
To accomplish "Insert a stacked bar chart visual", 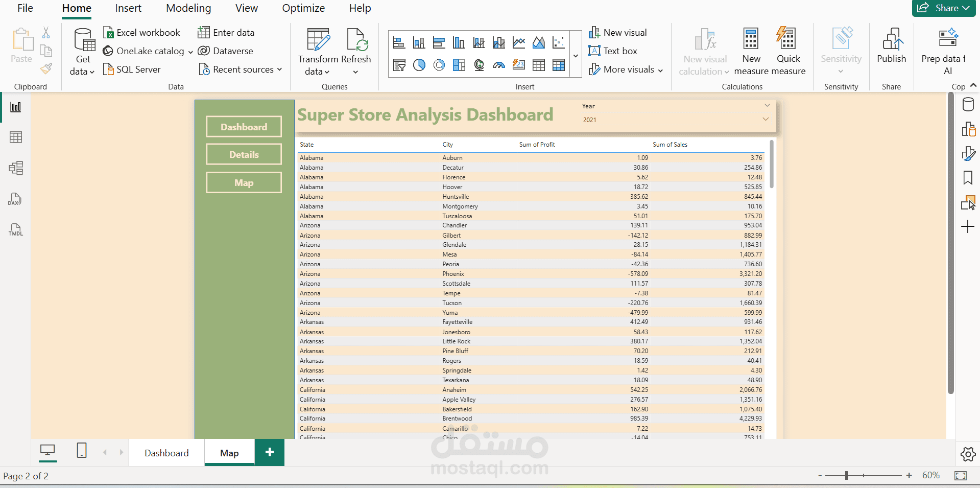I will (399, 42).
